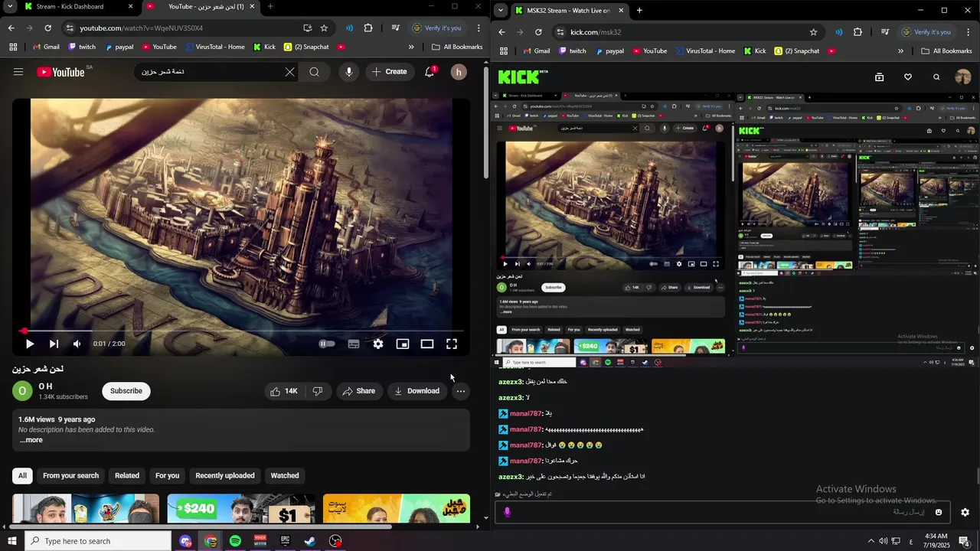Open the video player settings gear
Image resolution: width=980 pixels, height=551 pixels.
(x=378, y=344)
